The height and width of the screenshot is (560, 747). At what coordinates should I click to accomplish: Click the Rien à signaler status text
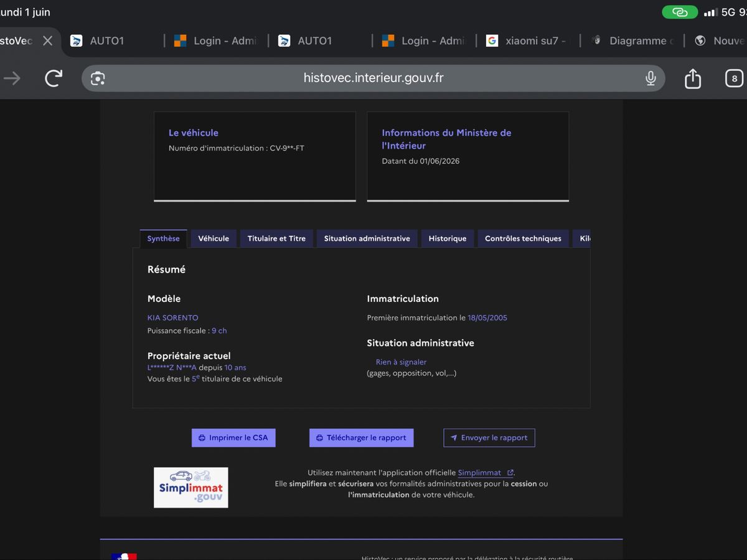[401, 362]
